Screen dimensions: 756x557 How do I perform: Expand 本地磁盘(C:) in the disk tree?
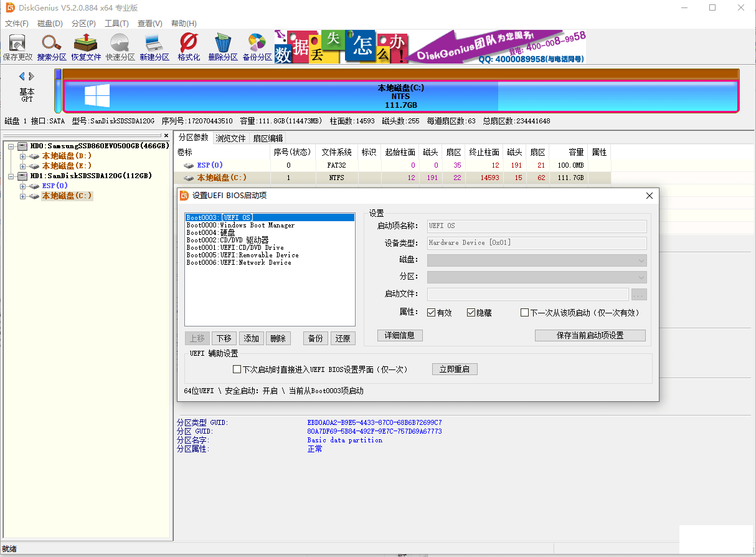click(x=23, y=196)
